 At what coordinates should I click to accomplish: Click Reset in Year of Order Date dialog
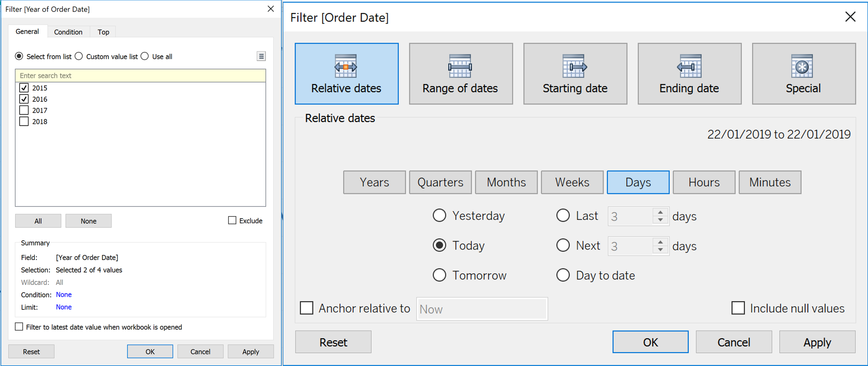point(31,351)
